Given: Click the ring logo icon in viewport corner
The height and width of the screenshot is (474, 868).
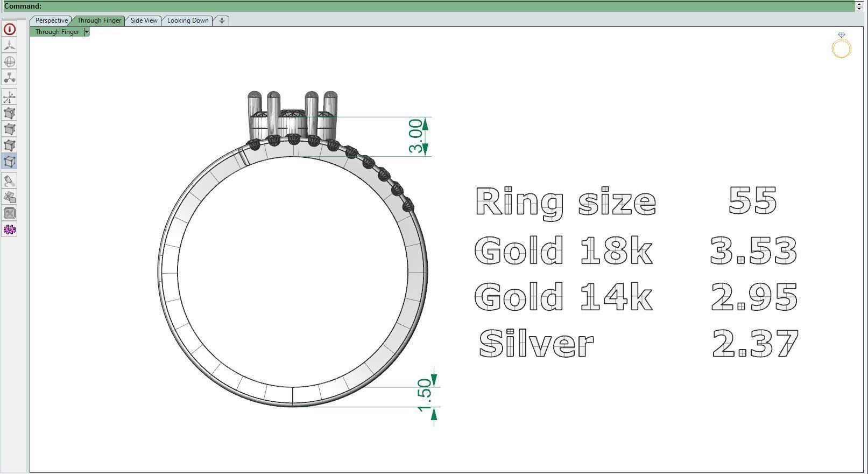Looking at the screenshot, I should [x=842, y=45].
